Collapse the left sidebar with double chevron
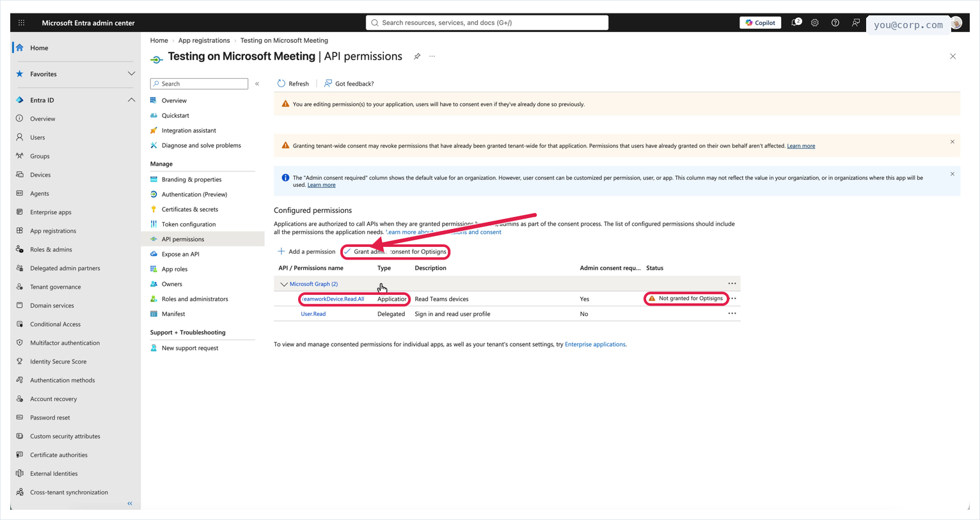980x520 pixels. [130, 503]
